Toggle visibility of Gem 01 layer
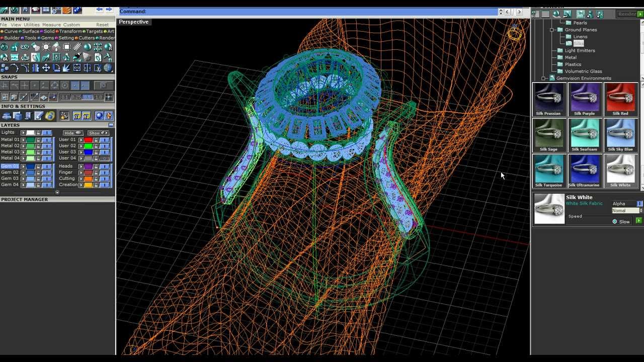Image resolution: width=644 pixels, height=362 pixels. click(47, 166)
